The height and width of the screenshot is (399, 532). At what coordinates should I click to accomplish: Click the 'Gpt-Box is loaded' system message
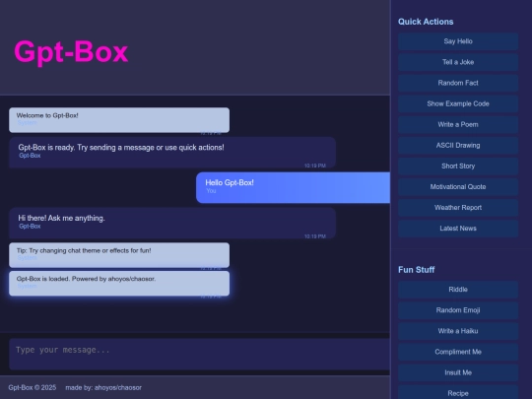tap(119, 284)
